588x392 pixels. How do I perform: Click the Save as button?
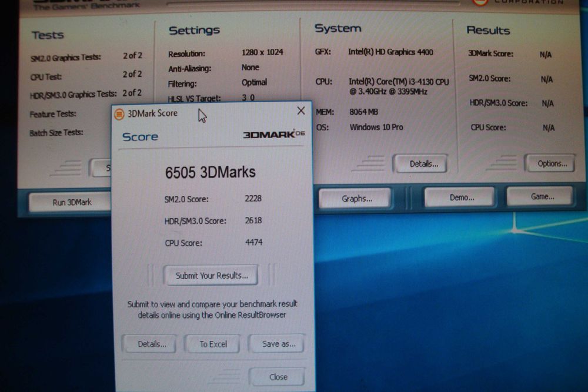coord(277,343)
